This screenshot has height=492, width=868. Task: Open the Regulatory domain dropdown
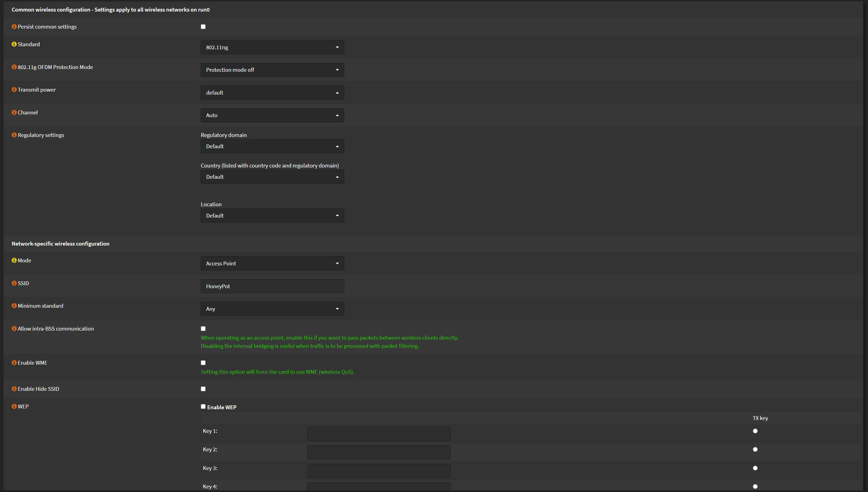(x=272, y=146)
